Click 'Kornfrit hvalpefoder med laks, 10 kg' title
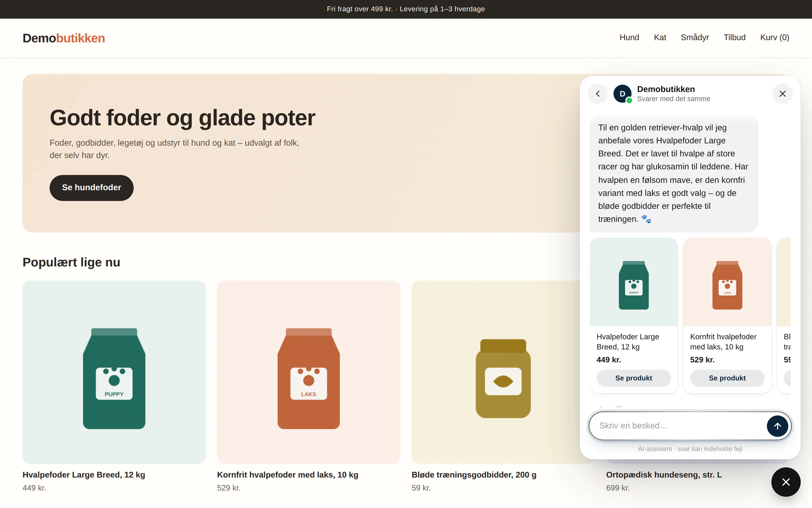This screenshot has width=812, height=508. pyautogui.click(x=287, y=475)
